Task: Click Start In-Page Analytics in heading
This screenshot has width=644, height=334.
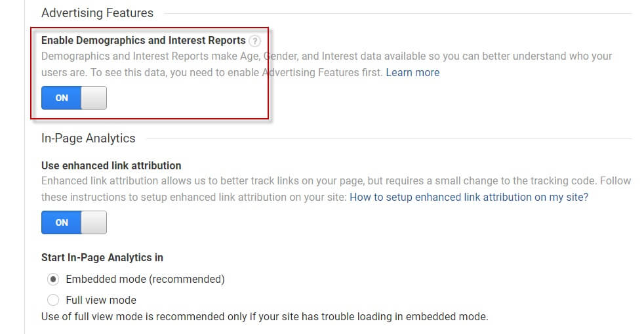Action: click(102, 258)
